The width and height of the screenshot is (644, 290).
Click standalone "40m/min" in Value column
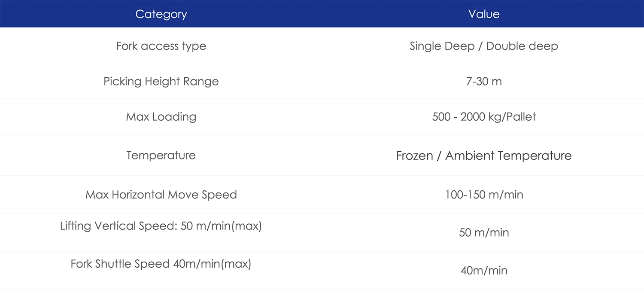click(x=484, y=270)
